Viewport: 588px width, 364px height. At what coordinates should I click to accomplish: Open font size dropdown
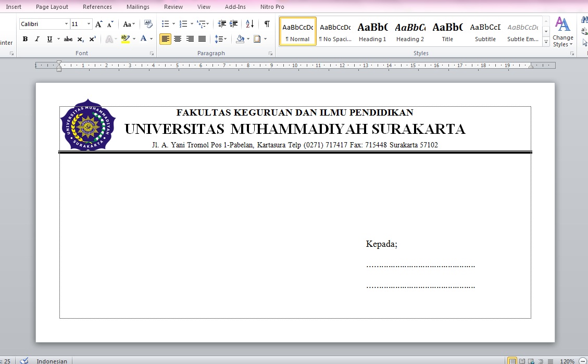(89, 24)
